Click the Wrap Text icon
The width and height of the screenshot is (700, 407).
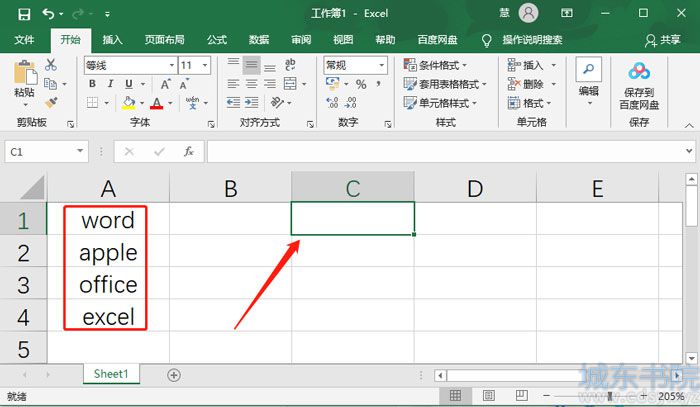coord(290,65)
